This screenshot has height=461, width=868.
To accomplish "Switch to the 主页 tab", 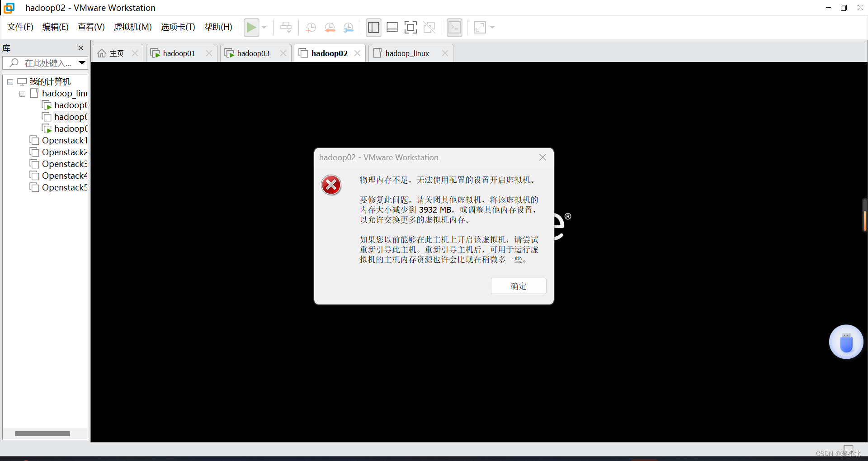I will coord(117,53).
